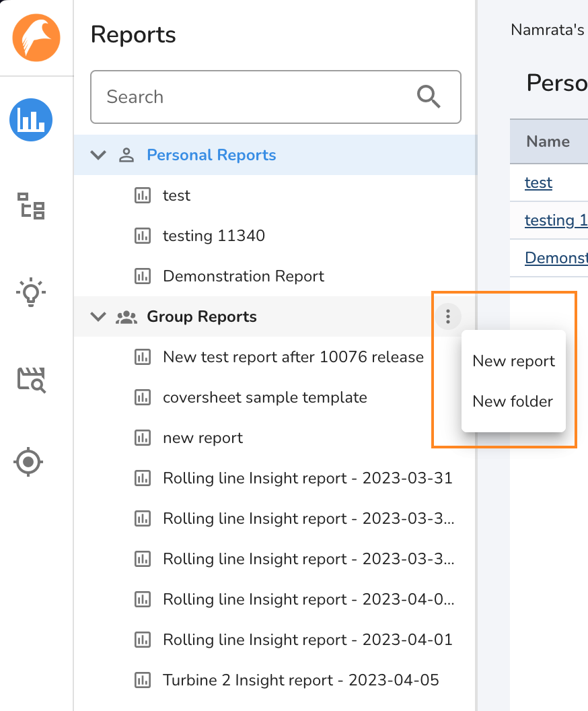Open the 'new report' tree item
The image size is (588, 711).
[x=203, y=438]
